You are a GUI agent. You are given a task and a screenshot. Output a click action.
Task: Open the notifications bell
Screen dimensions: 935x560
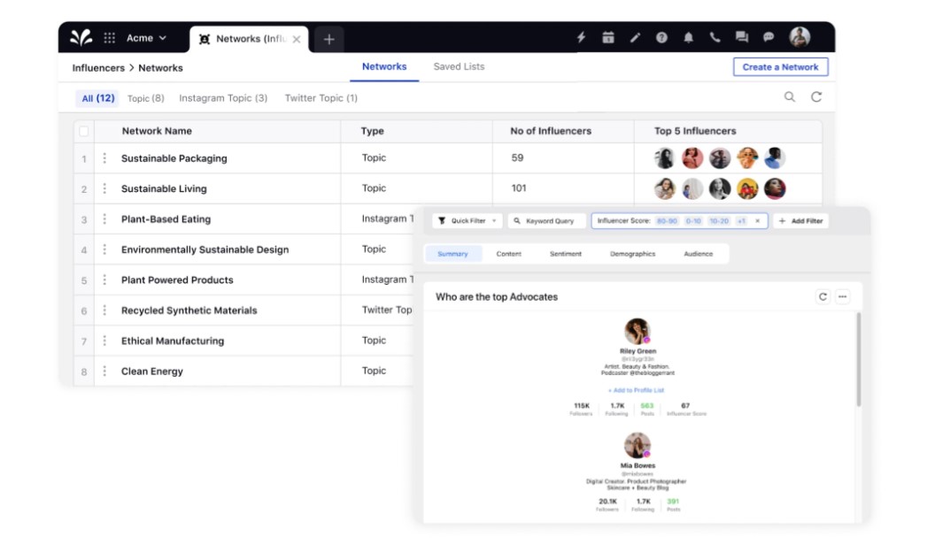pyautogui.click(x=688, y=38)
